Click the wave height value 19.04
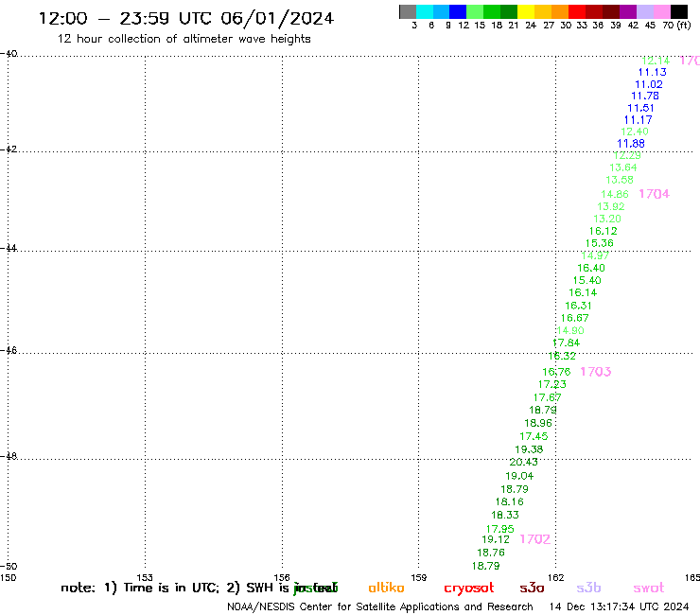Screen dimensions: 700x615 click(x=519, y=476)
